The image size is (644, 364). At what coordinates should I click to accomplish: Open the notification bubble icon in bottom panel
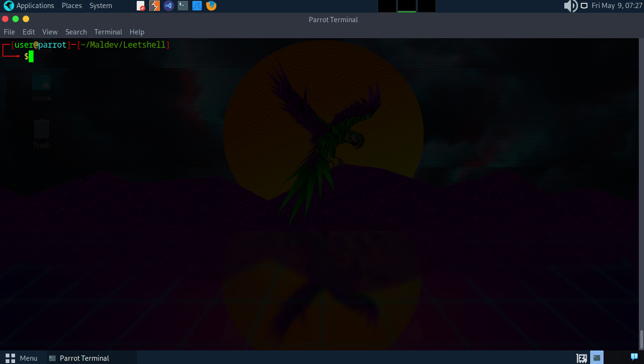pyautogui.click(x=635, y=357)
